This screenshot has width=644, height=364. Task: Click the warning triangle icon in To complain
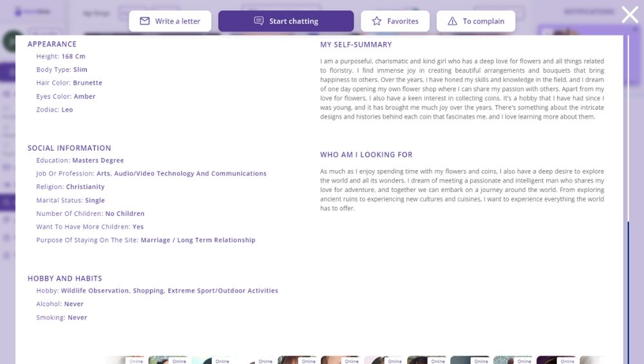(452, 21)
